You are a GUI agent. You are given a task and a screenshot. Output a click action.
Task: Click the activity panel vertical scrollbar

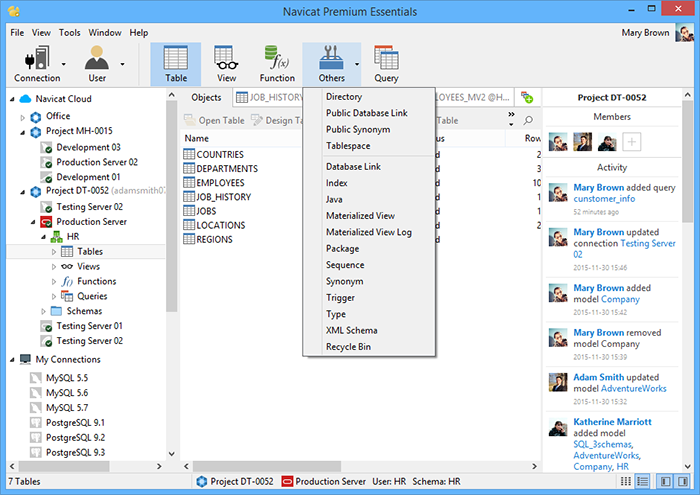point(688,162)
